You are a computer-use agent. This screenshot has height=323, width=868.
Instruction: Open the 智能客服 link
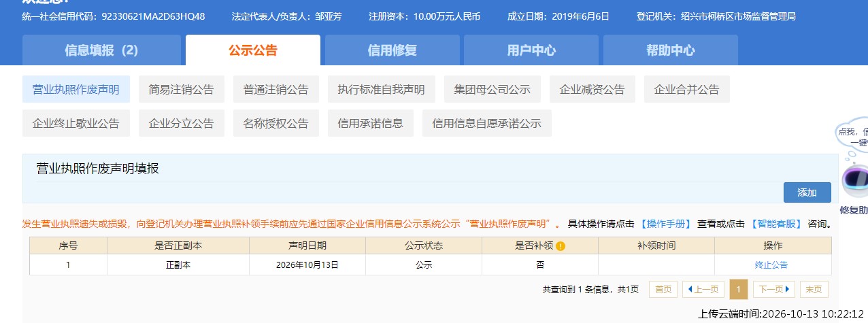(775, 224)
